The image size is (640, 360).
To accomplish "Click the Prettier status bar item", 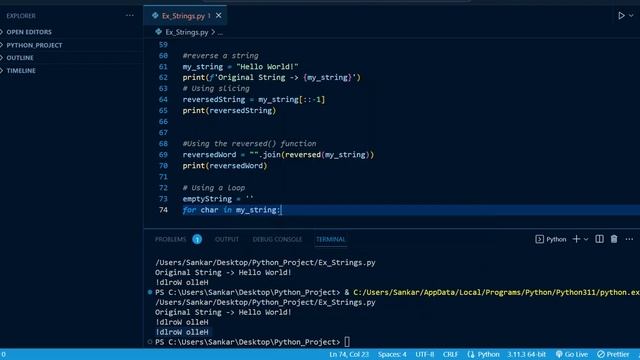I will click(x=613, y=354).
